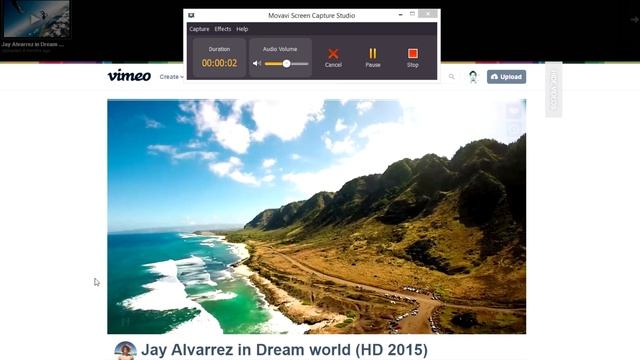
Task: Click the like icon on video player
Action: click(x=514, y=110)
